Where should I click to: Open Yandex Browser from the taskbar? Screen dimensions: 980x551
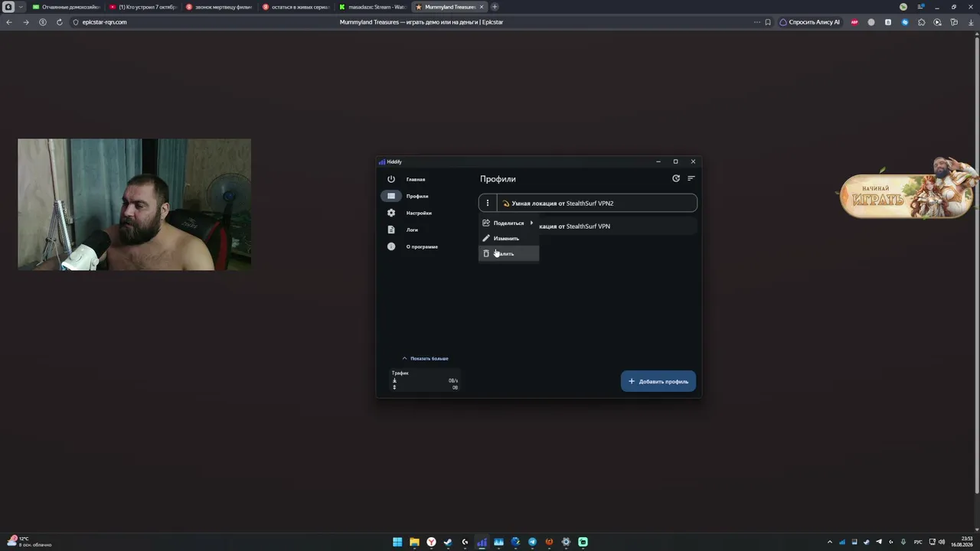coord(431,542)
